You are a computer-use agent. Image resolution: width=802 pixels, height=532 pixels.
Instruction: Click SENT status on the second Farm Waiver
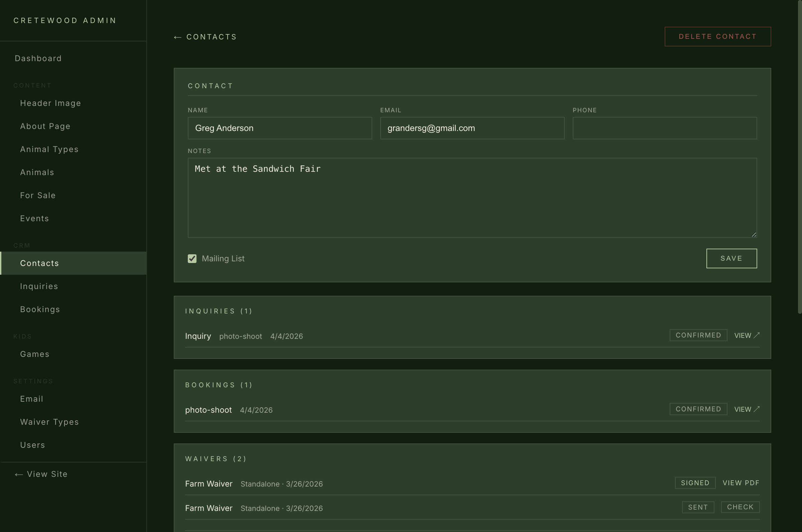pyautogui.click(x=697, y=507)
